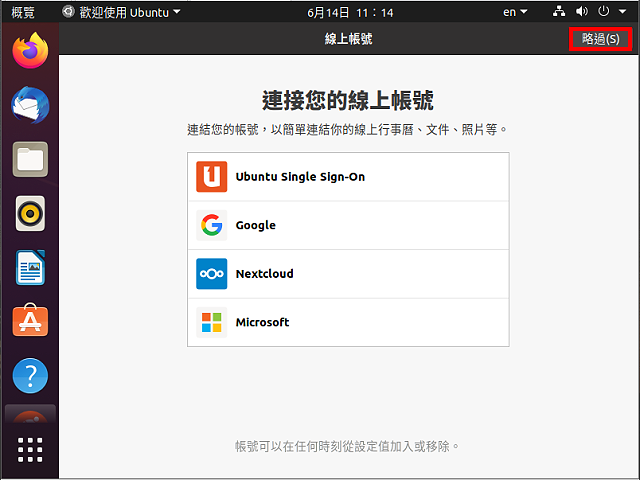This screenshot has width=640, height=480.
Task: Click the Google logo icon
Action: [211, 225]
